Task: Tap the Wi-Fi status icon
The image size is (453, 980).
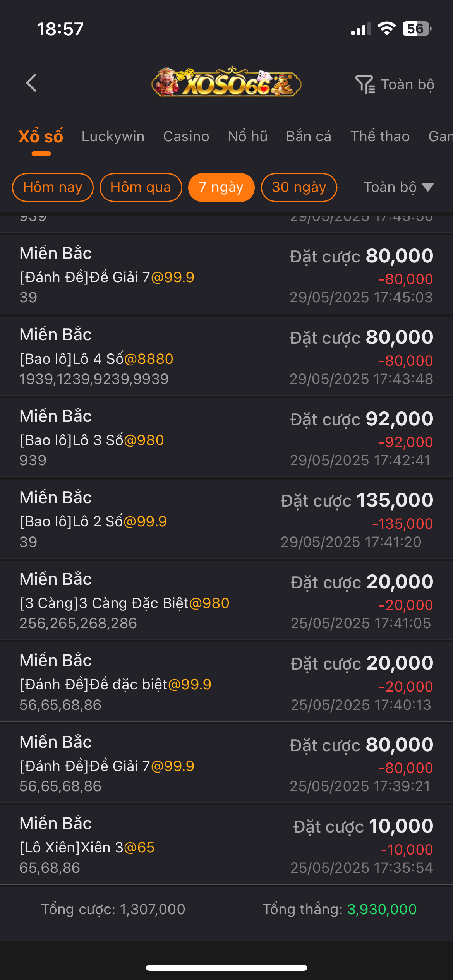Action: click(x=386, y=29)
